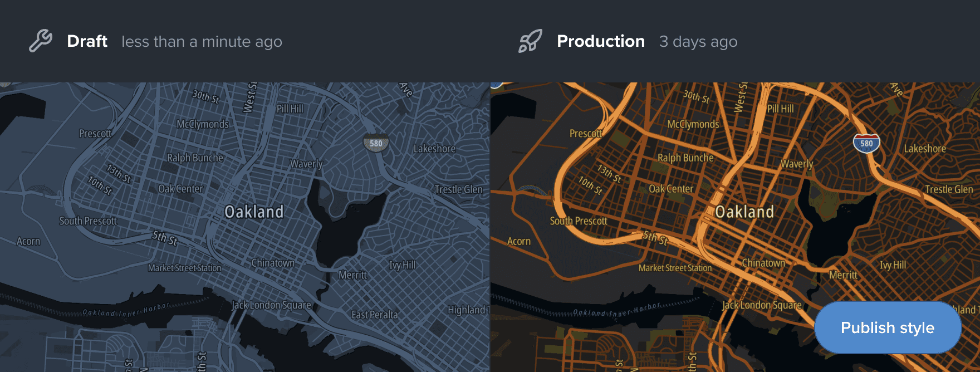Click East Peralta label on draft map
This screenshot has height=372, width=980.
click(x=375, y=315)
